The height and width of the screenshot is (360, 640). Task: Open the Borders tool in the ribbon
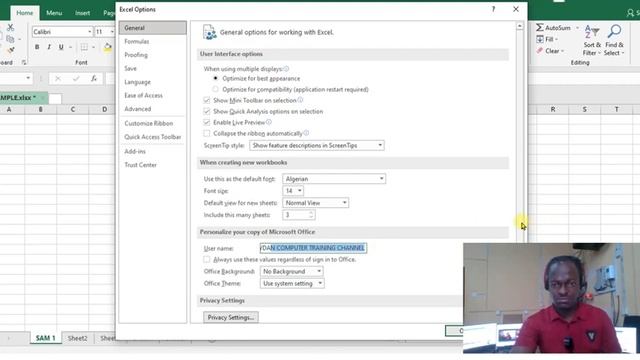84,47
